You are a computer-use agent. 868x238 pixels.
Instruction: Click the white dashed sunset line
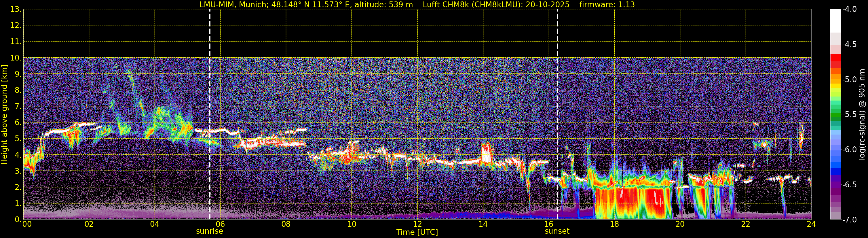pos(557,114)
